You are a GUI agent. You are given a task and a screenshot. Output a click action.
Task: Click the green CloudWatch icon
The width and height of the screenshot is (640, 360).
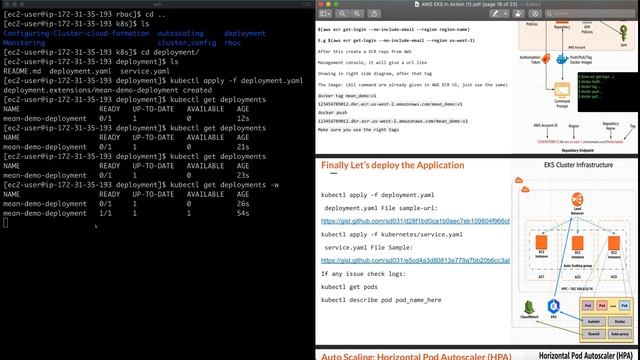pos(529,307)
